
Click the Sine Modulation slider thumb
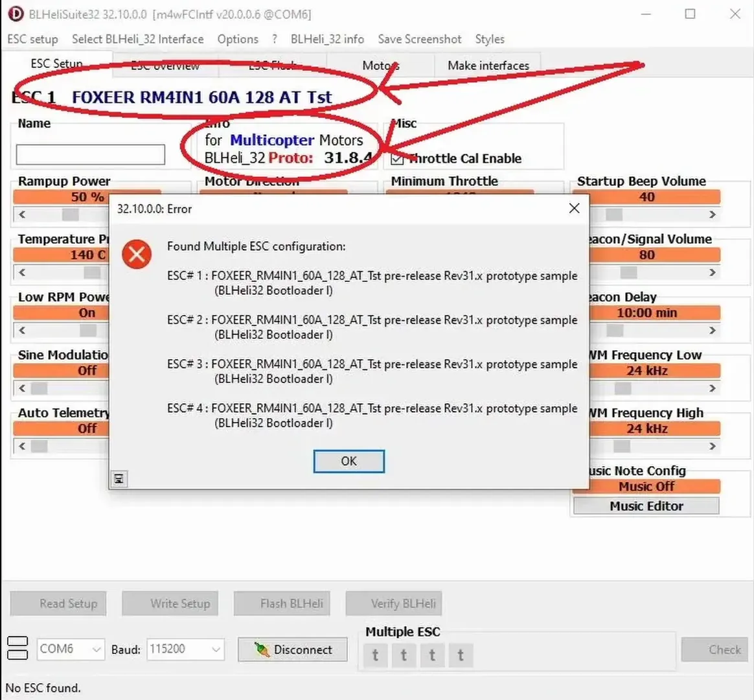coord(39,388)
